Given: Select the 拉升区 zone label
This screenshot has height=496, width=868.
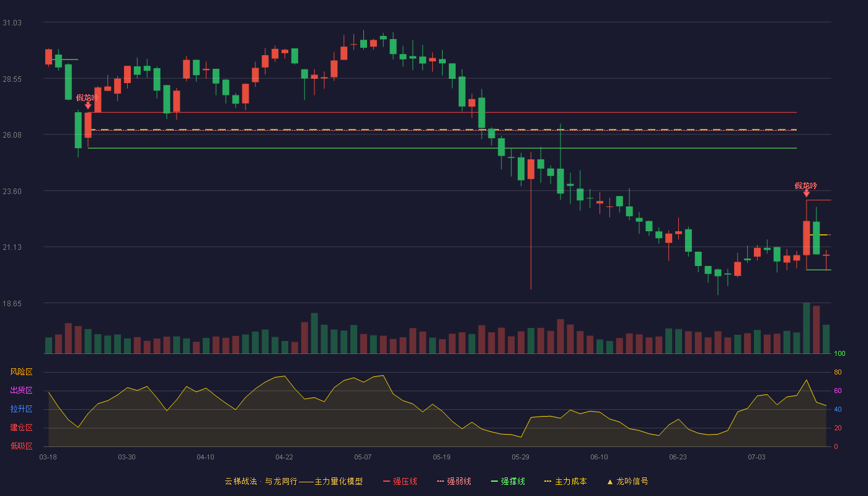Looking at the screenshot, I should click(x=21, y=409).
